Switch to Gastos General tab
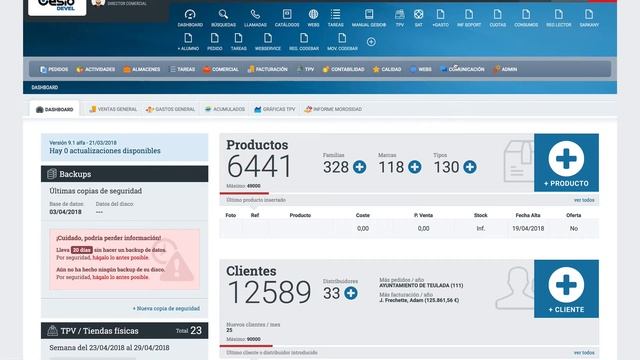 (x=171, y=109)
